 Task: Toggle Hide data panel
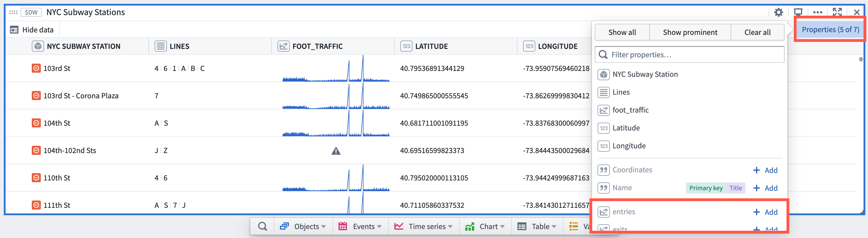pos(32,30)
